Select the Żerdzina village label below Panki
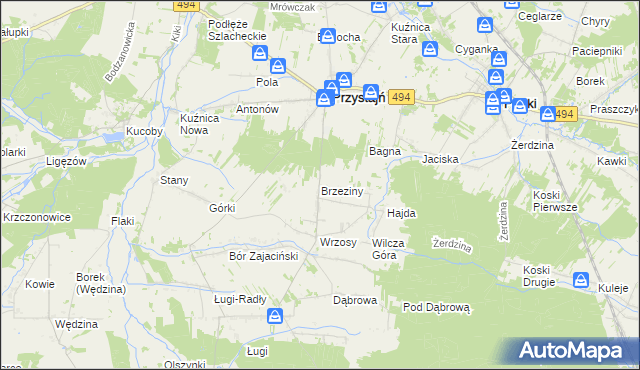Screen dimensions: 640x370 point(532,145)
